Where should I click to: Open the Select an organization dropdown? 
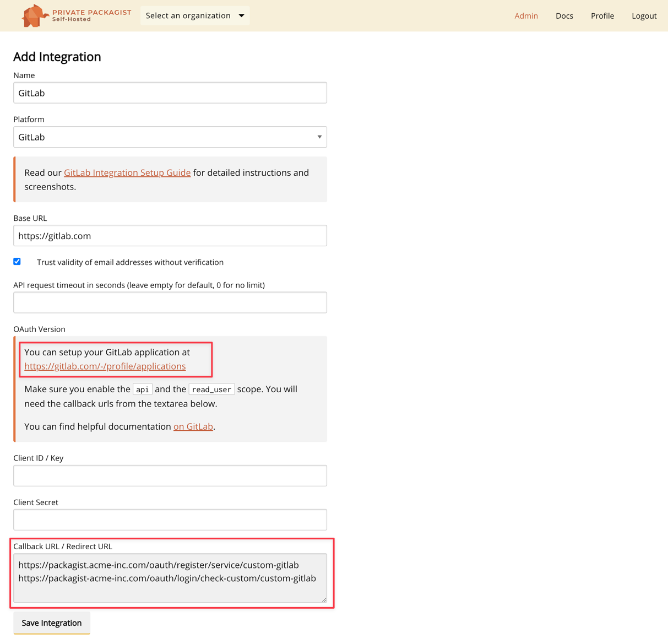point(188,15)
